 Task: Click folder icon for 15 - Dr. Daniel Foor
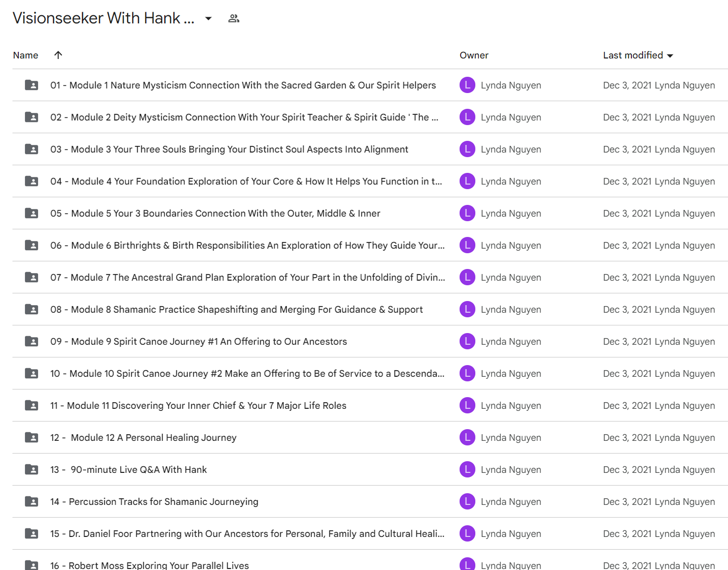32,533
